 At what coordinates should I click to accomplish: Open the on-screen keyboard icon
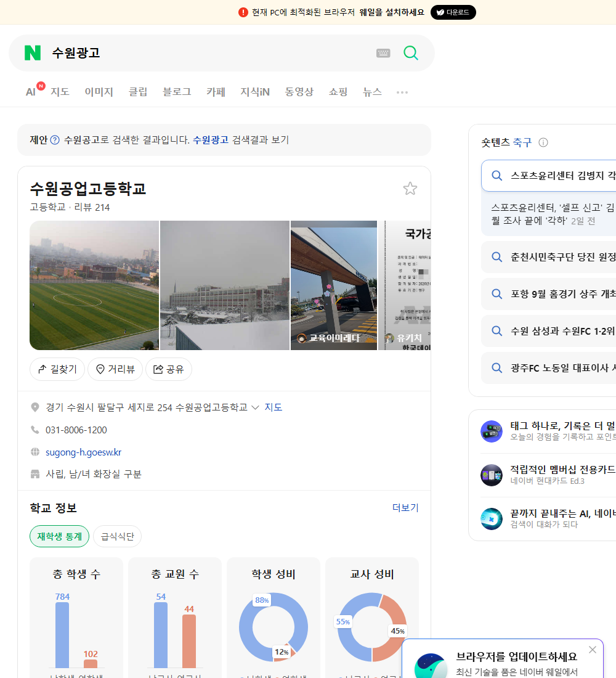pyautogui.click(x=383, y=53)
